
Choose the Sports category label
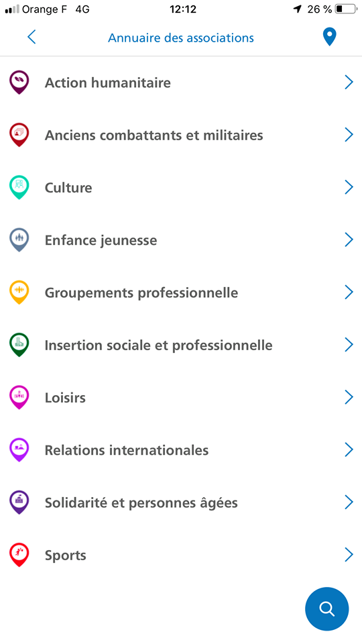tap(65, 555)
